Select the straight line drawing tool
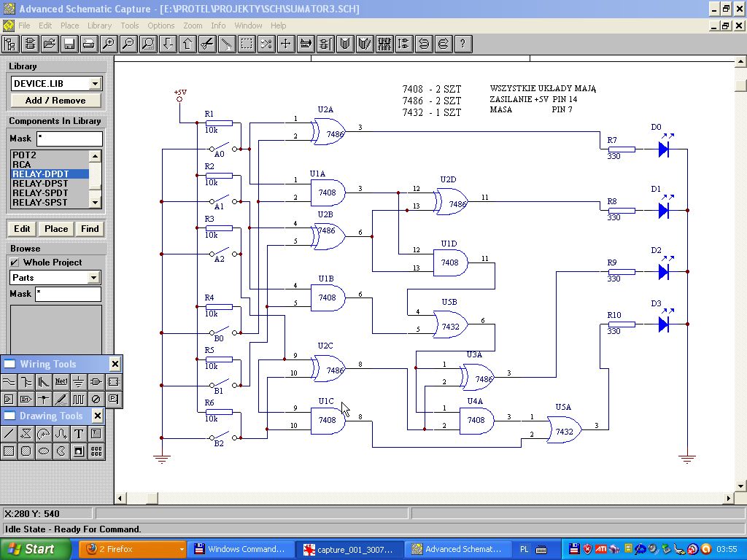Image resolution: width=747 pixels, height=560 pixels. [x=9, y=433]
